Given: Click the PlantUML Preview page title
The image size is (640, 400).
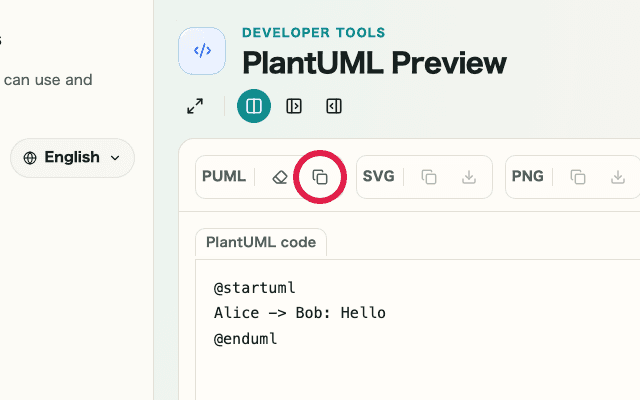Looking at the screenshot, I should [374, 63].
